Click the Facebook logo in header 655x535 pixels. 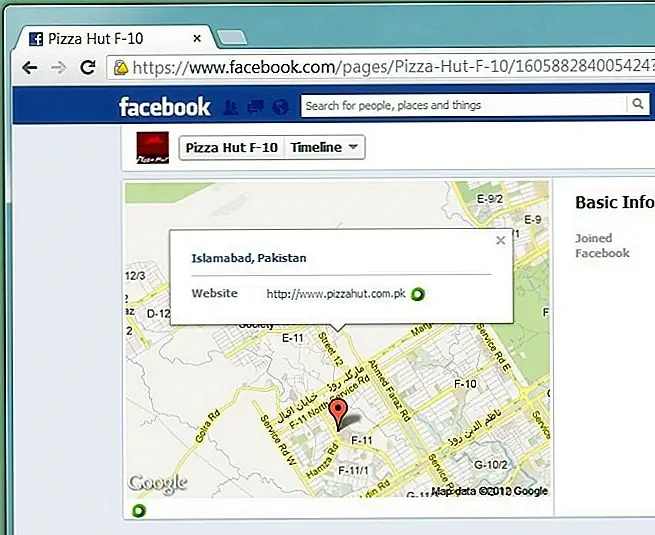(164, 106)
